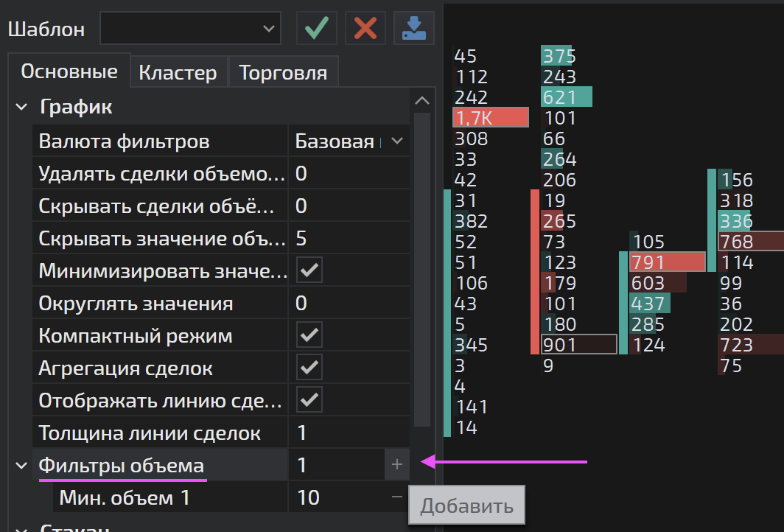Switch to the Кластер tab

(178, 73)
